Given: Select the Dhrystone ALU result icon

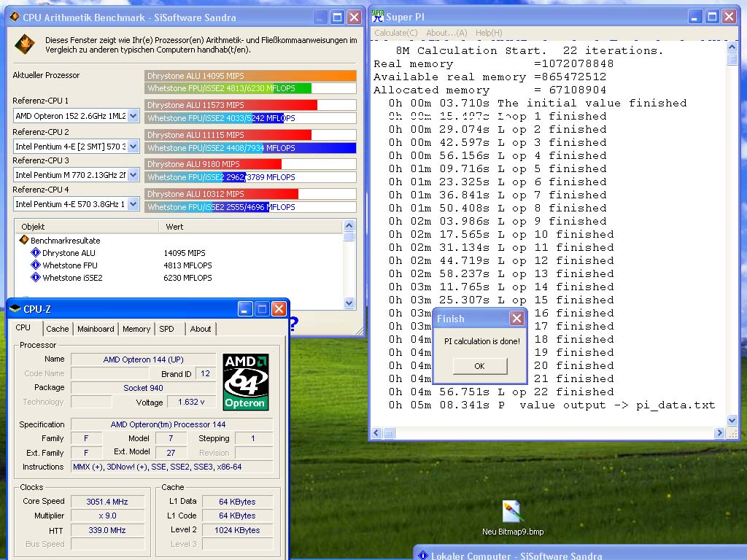Looking at the screenshot, I should click(36, 253).
